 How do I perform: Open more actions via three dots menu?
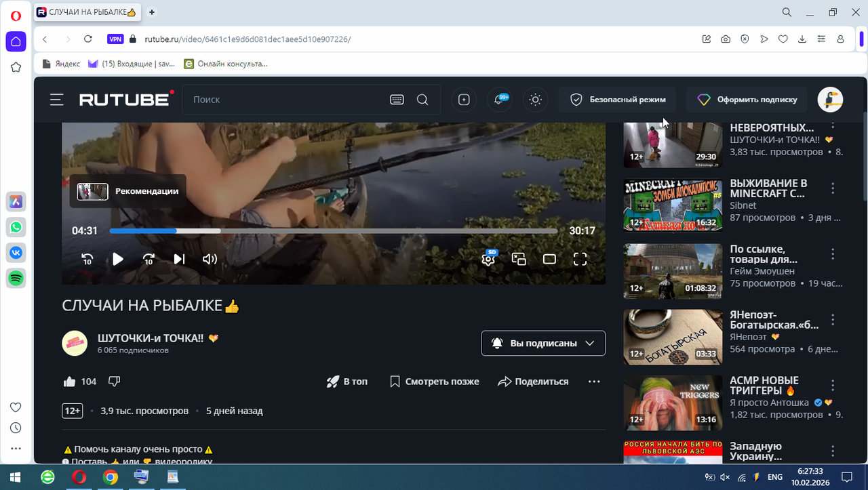coord(594,381)
